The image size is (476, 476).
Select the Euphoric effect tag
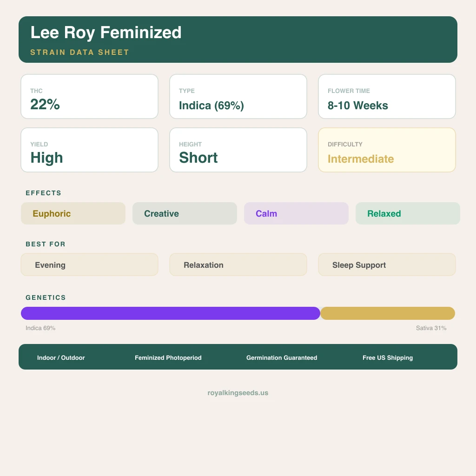[x=73, y=213]
